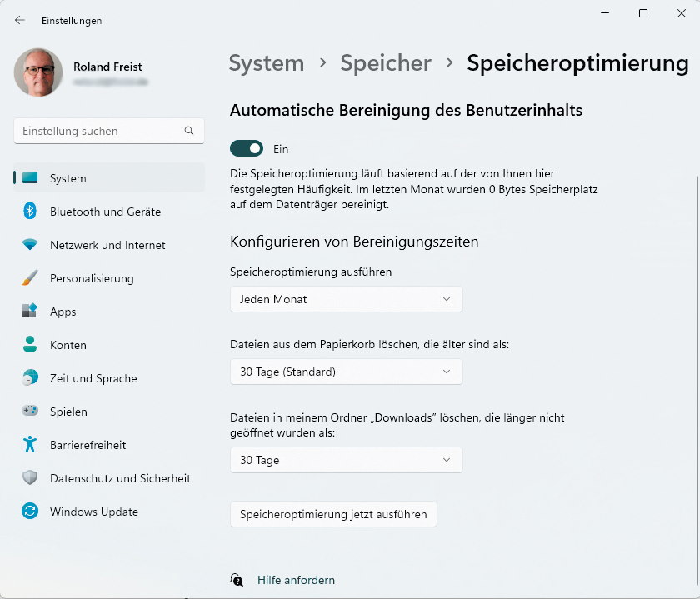Click Speicheroptimierung jetzt ausführen button
700x599 pixels.
point(333,514)
